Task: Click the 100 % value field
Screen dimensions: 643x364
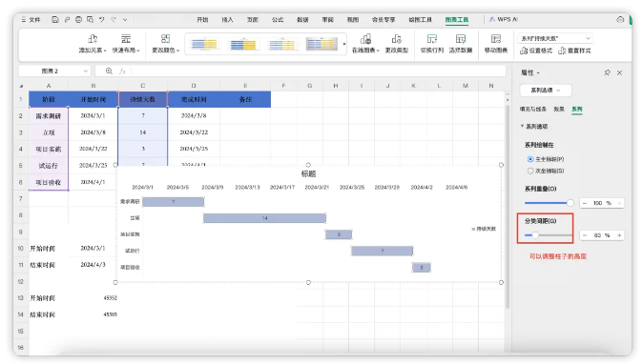Action: (x=602, y=203)
